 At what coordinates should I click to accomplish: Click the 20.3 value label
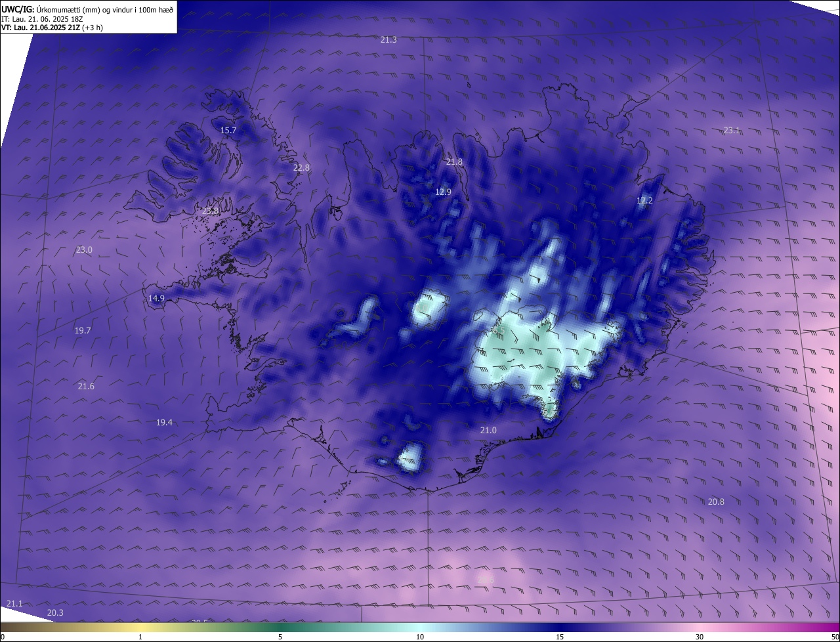(x=55, y=613)
